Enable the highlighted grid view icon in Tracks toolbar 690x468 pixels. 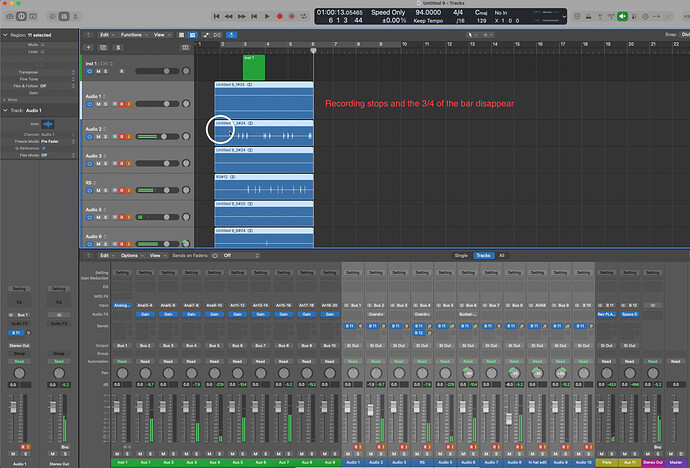[192, 35]
